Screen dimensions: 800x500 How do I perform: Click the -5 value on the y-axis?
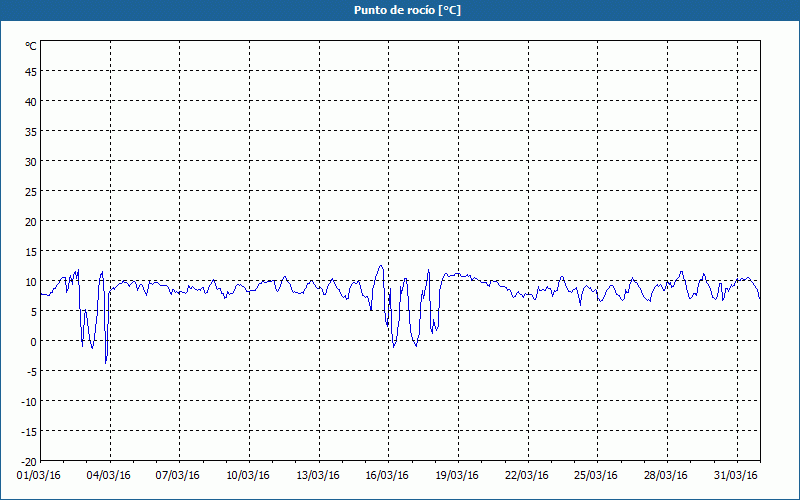[x=32, y=372]
